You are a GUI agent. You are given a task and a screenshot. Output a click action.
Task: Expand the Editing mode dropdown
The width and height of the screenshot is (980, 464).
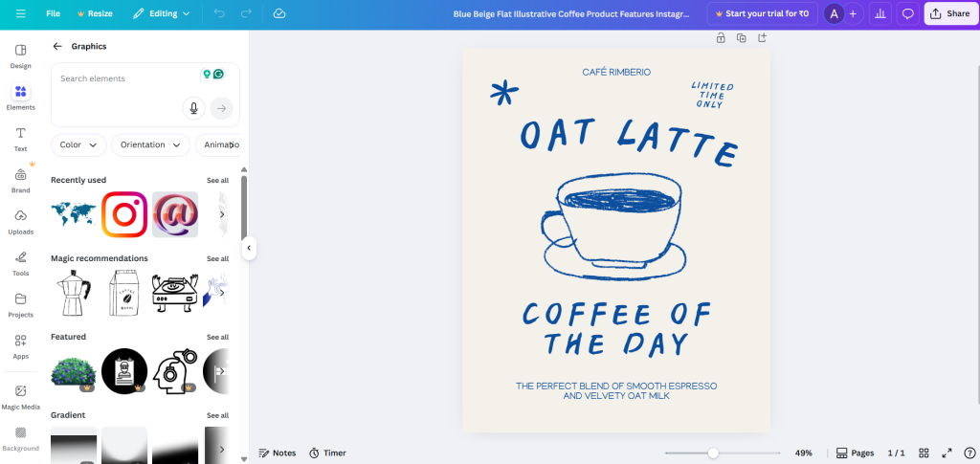pos(161,13)
